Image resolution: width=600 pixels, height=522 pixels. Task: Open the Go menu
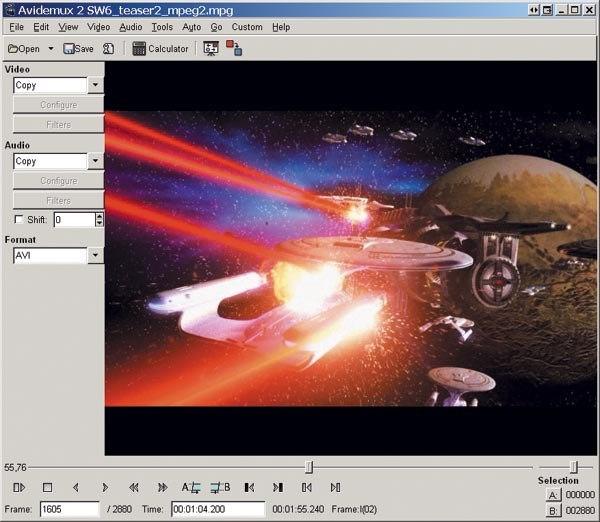click(x=216, y=27)
